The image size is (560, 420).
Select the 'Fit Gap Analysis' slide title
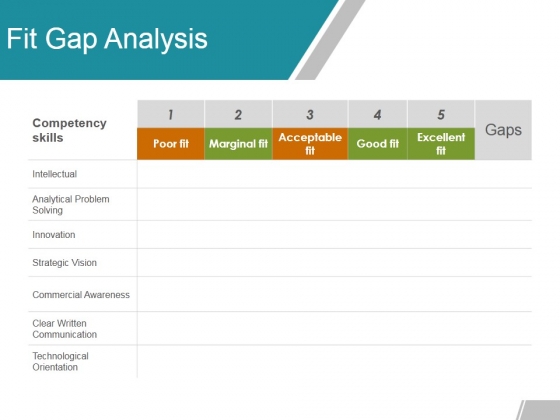coord(107,39)
